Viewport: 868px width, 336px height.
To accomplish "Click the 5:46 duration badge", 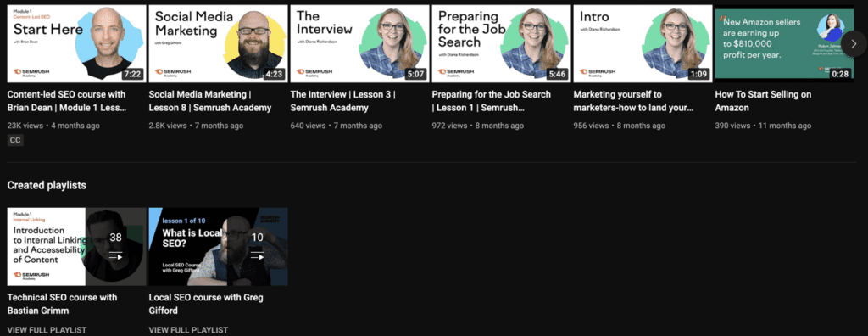I will (x=558, y=74).
